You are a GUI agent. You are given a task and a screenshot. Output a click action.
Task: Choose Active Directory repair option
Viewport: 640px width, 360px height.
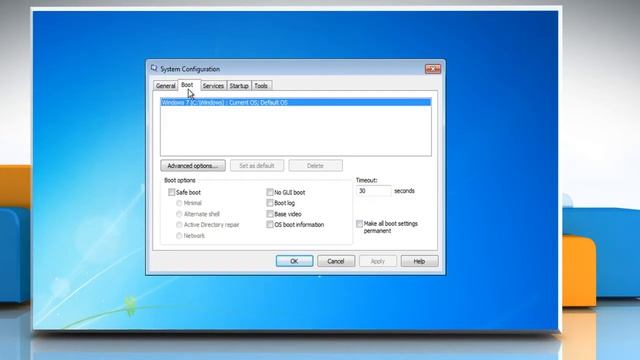[x=179, y=224]
